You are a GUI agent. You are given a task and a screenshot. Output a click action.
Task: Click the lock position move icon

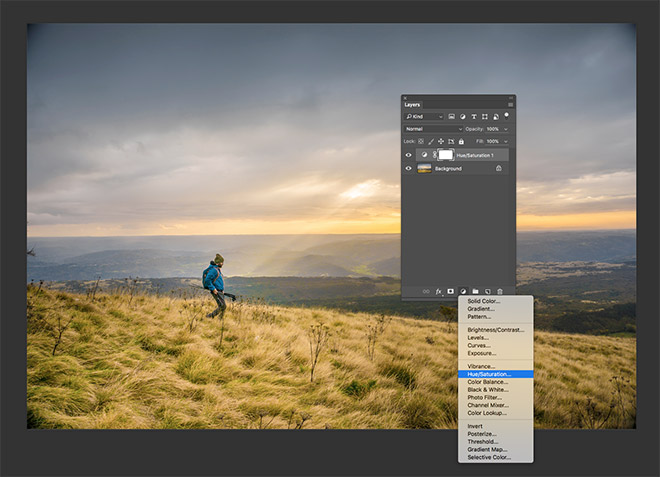(441, 142)
